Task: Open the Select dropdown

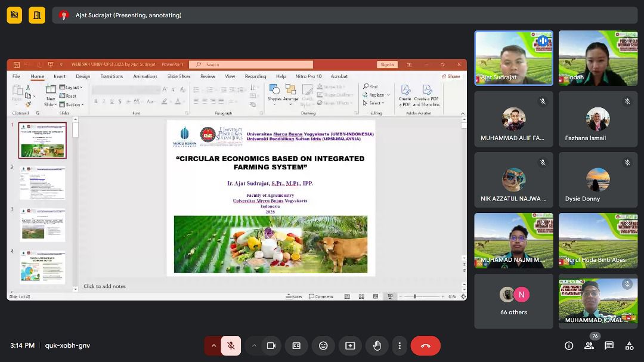Action: pyautogui.click(x=373, y=103)
